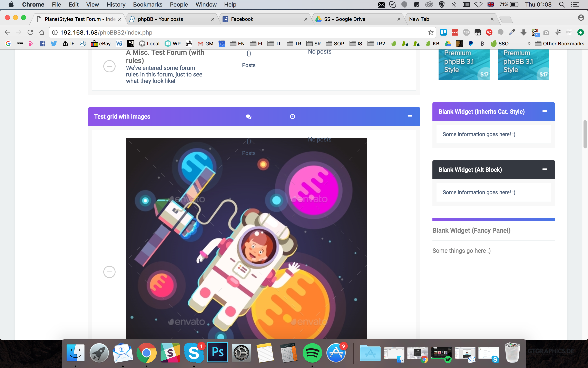Click the forum status icon beside Misc. Test Forum

(109, 66)
